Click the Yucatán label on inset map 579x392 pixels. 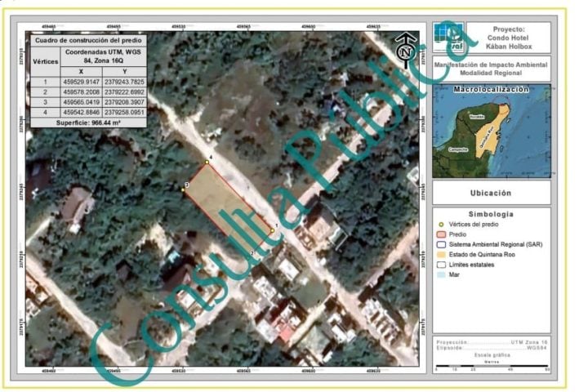click(x=476, y=117)
